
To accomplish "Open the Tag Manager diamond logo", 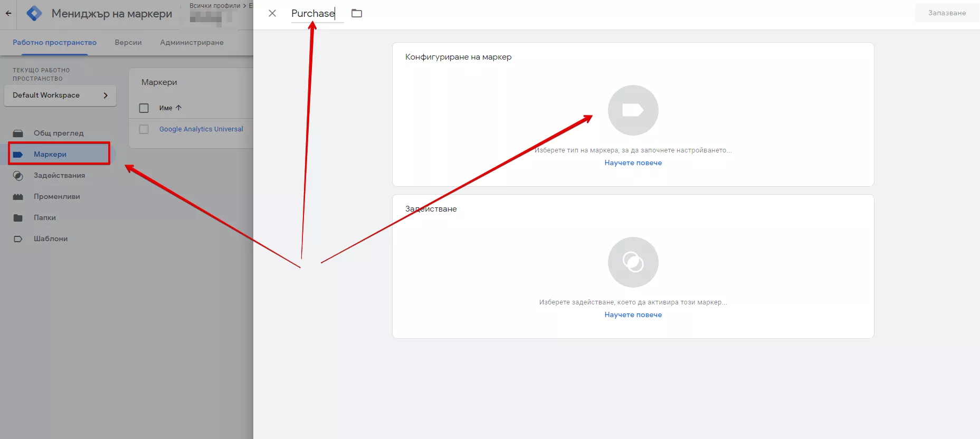I will pyautogui.click(x=34, y=13).
